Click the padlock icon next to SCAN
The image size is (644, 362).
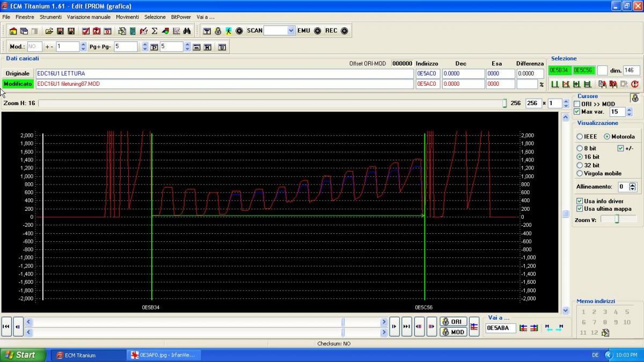218,31
